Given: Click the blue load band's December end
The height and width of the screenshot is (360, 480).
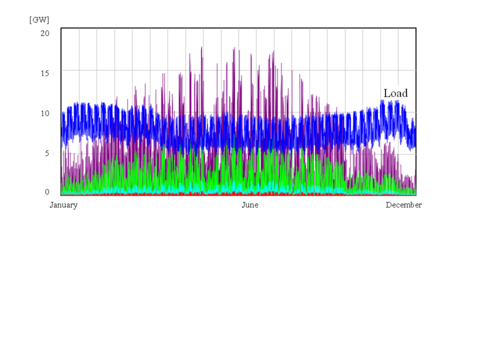Looking at the screenshot, I should point(412,133).
